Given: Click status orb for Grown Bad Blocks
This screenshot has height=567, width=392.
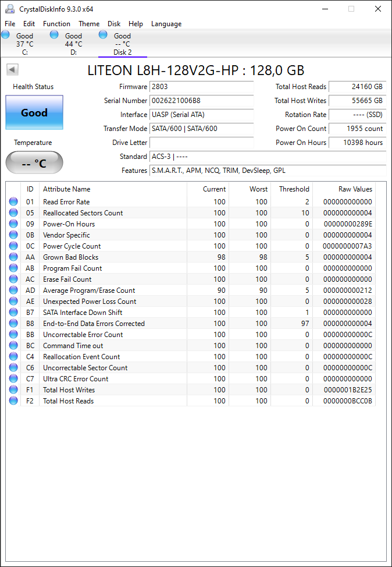Looking at the screenshot, I should [13, 257].
